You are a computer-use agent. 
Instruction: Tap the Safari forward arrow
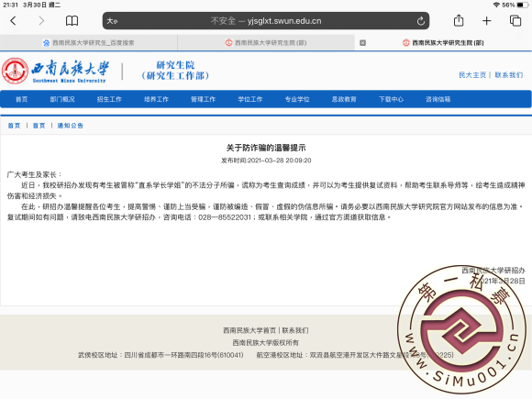pyautogui.click(x=41, y=21)
